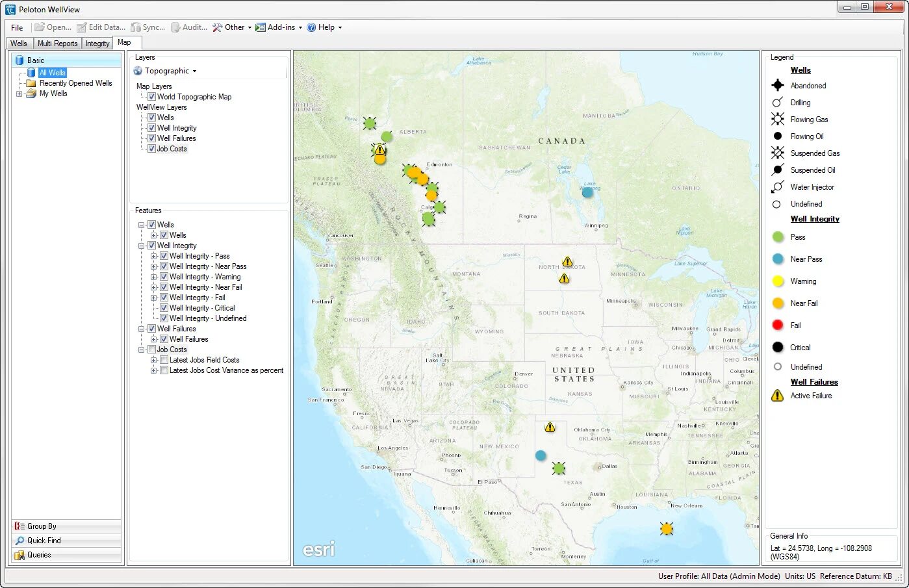Click the User Profile status bar text
Screen dimensions: 909x588
[x=719, y=576]
